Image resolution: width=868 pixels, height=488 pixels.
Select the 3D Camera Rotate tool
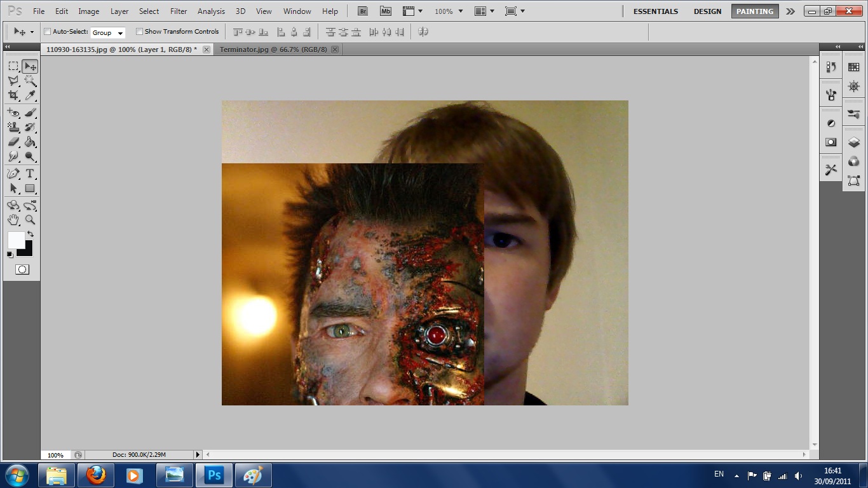[30, 205]
